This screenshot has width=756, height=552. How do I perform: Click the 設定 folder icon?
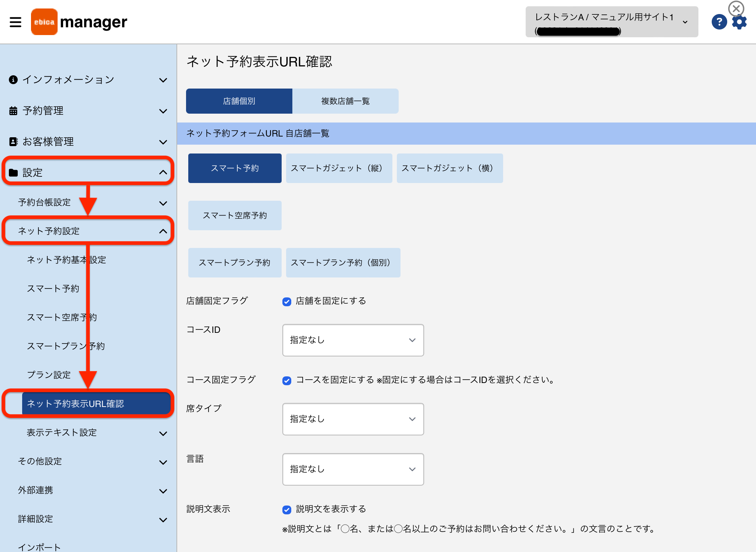(13, 173)
